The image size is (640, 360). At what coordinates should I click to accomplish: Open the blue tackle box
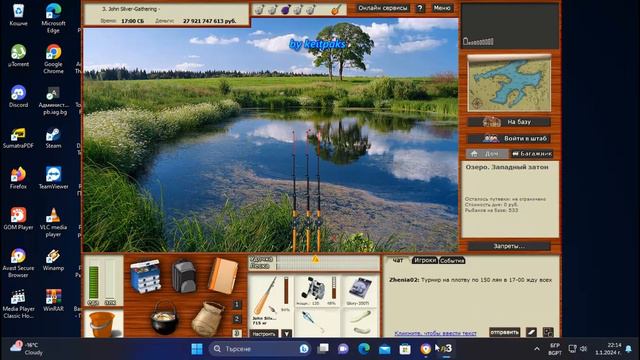[x=146, y=276]
